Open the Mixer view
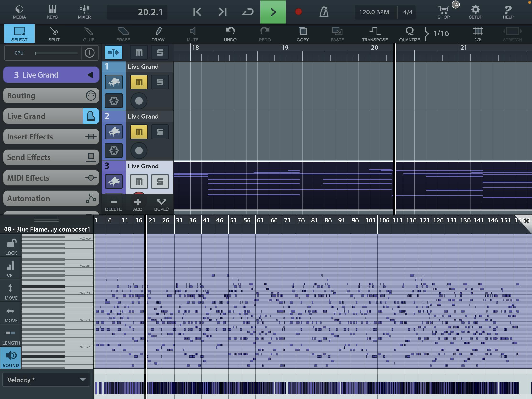 [x=84, y=12]
